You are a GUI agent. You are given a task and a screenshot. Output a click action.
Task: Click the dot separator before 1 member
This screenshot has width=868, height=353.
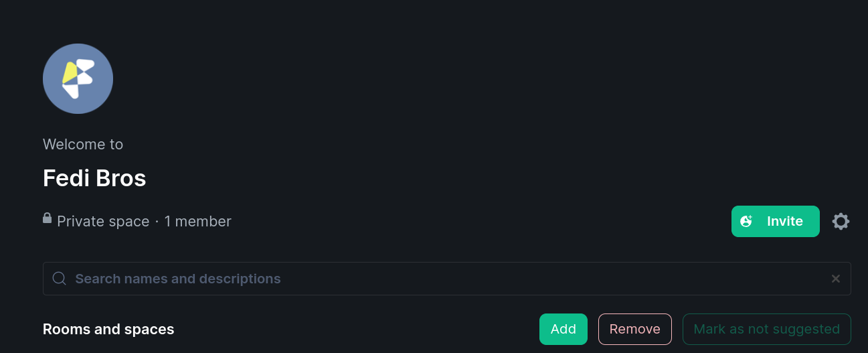(x=157, y=222)
